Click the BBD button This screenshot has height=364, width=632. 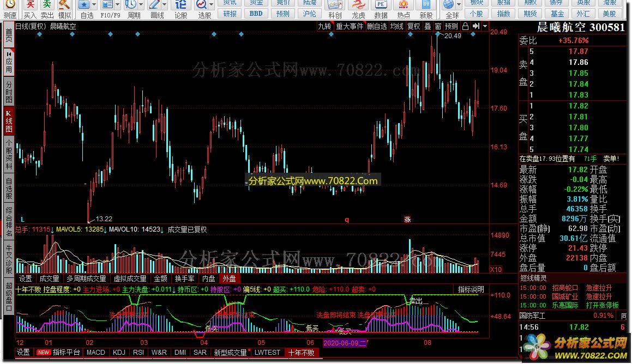coord(256,14)
